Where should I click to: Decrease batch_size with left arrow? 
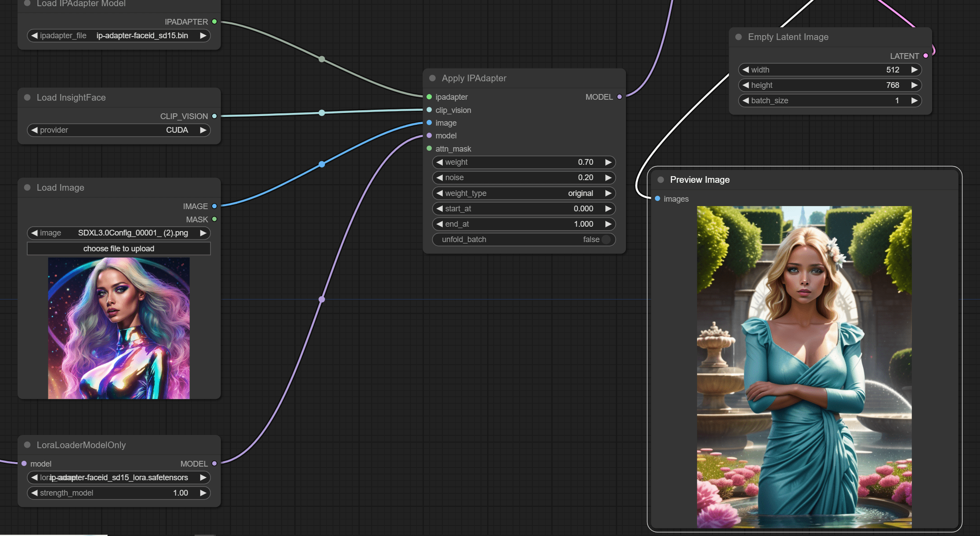point(745,101)
